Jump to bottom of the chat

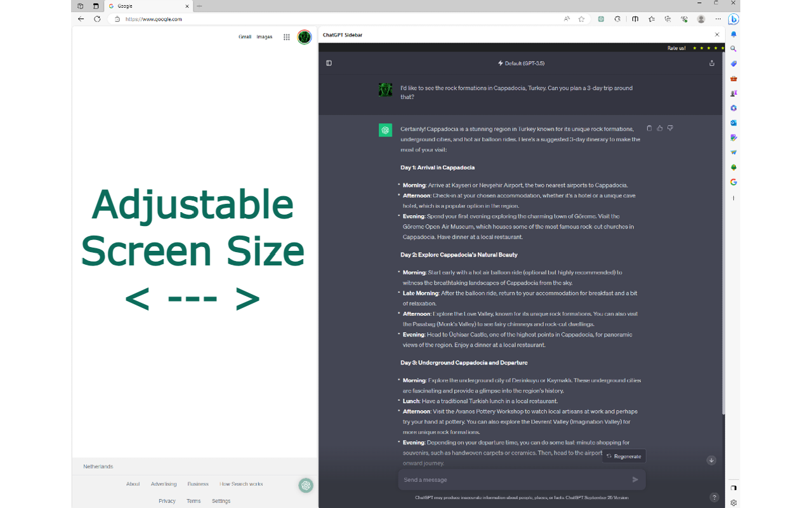711,460
